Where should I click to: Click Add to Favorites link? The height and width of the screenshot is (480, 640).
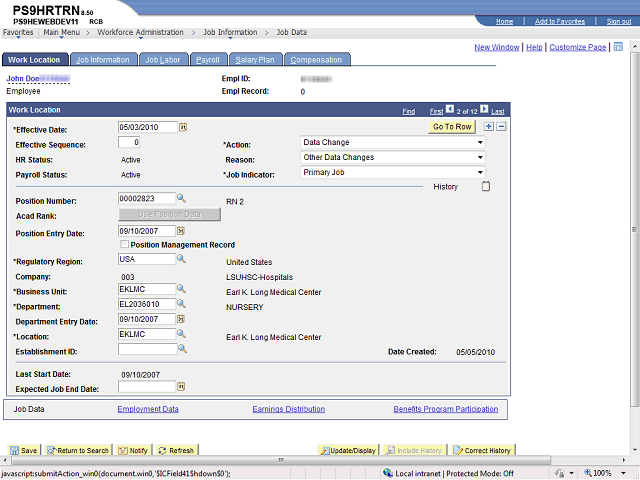coord(560,21)
